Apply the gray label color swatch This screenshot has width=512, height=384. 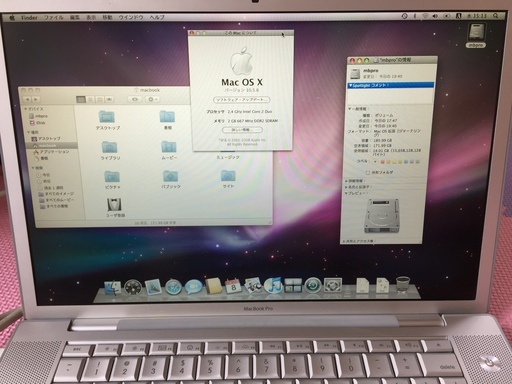417,162
